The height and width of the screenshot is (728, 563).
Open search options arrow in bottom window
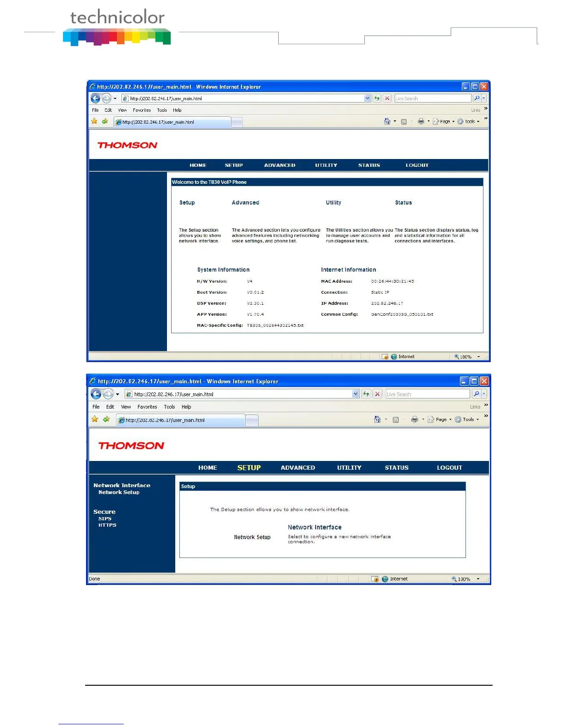(484, 394)
